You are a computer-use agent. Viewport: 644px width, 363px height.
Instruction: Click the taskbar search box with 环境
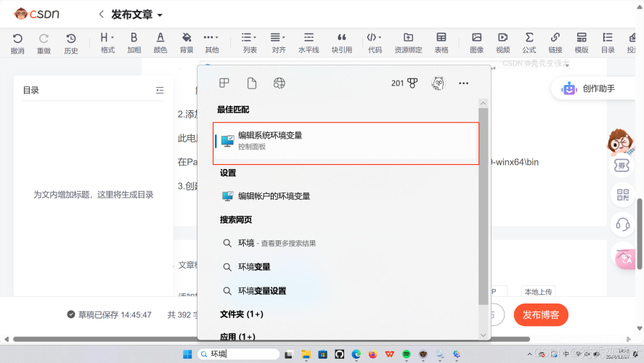point(239,354)
